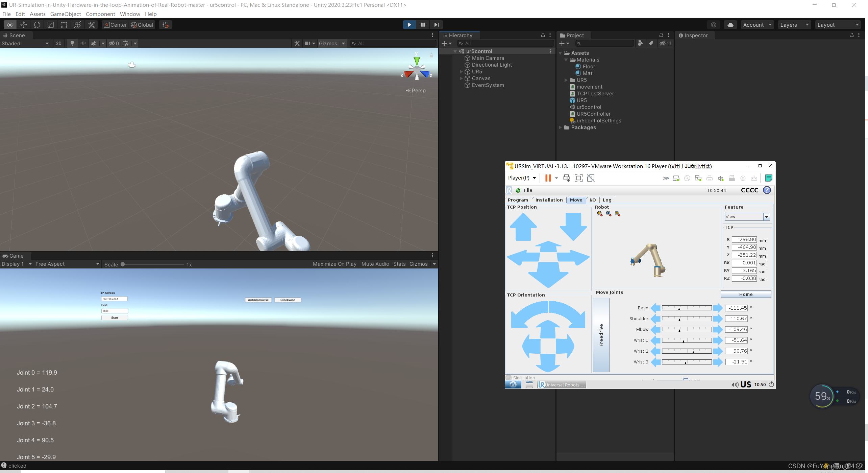Screen dimensions: 868x473
Task: Open the GameObject menu
Action: (x=65, y=14)
